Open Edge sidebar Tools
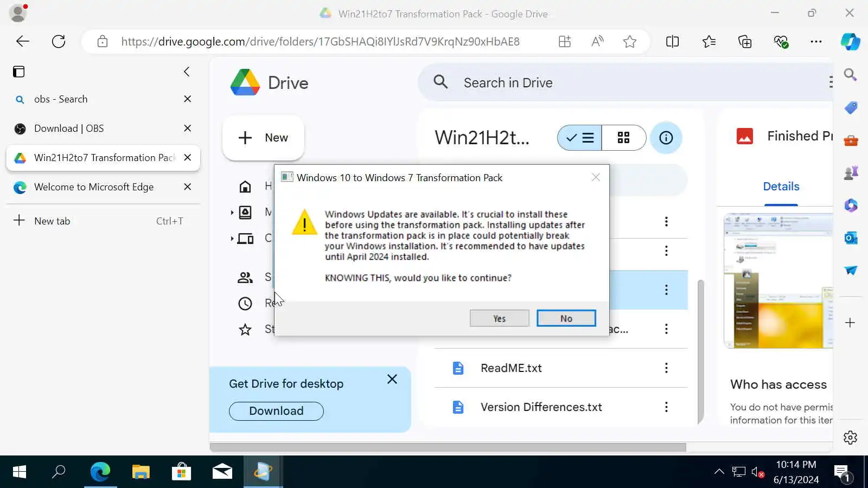 coord(850,140)
